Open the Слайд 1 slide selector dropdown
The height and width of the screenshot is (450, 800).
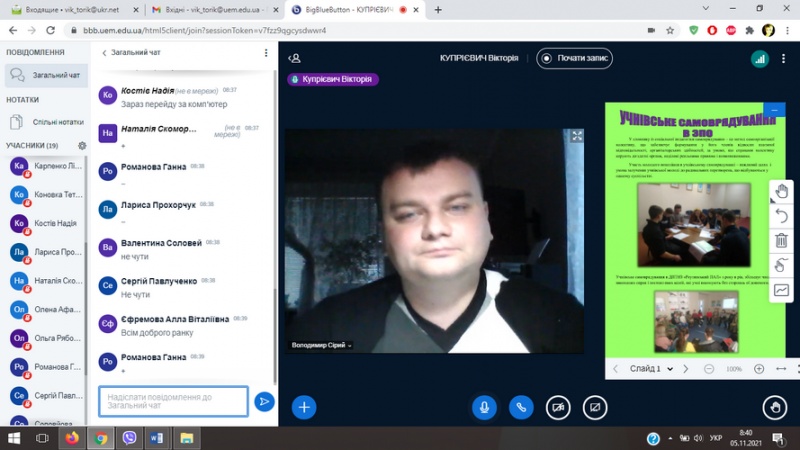coord(651,369)
